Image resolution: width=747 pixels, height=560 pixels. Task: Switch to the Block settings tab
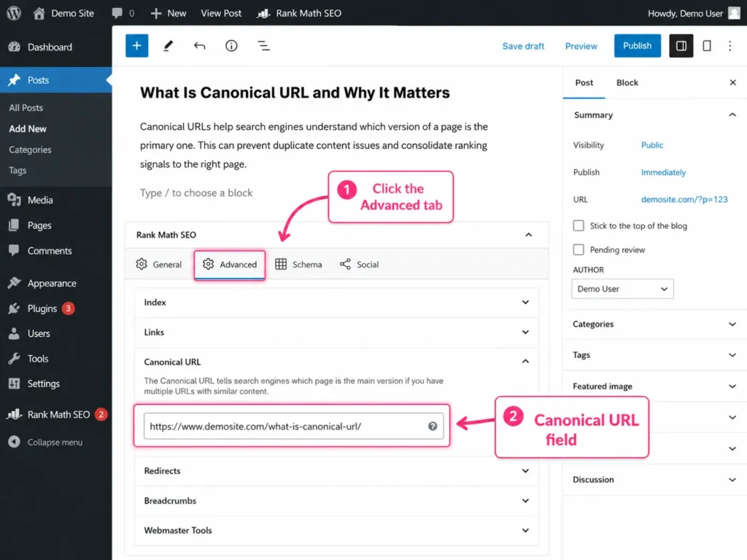627,83
